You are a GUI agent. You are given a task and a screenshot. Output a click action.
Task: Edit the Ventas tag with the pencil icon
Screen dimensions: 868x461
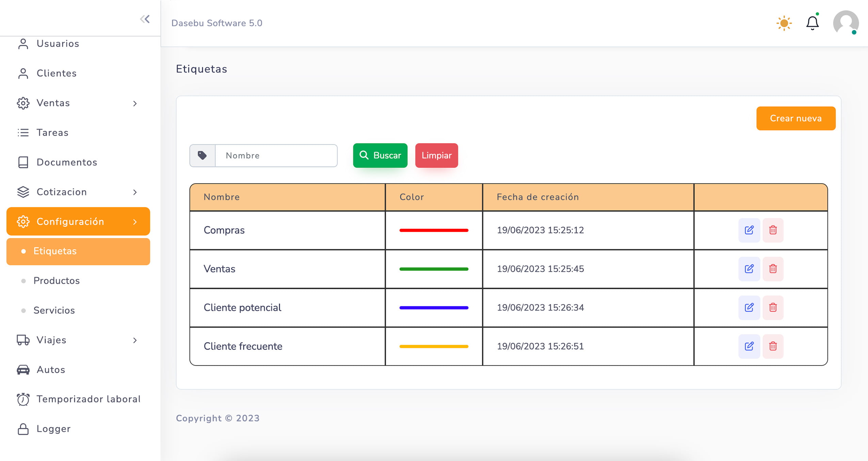click(x=749, y=269)
